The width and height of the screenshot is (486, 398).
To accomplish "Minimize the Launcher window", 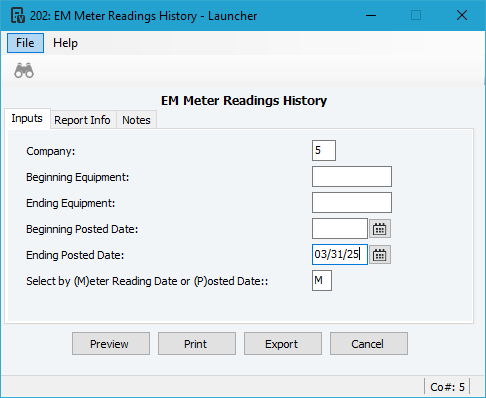I will 371,15.
